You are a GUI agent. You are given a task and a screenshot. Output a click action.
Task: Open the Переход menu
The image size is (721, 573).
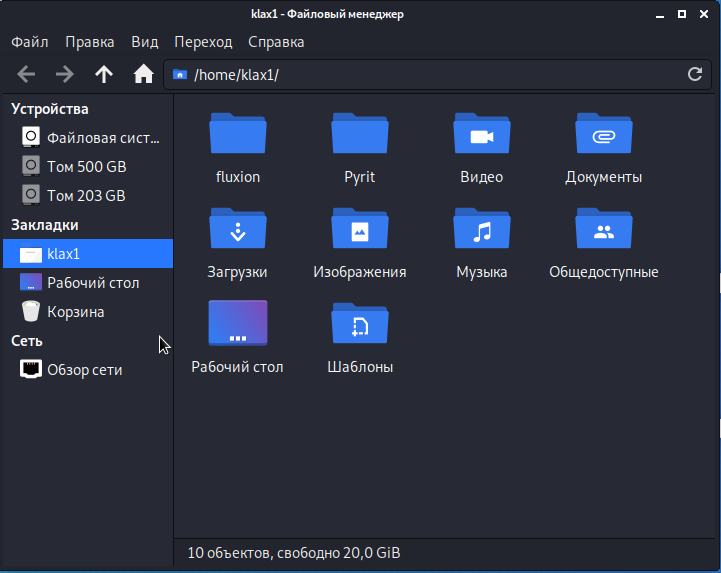pyautogui.click(x=203, y=42)
